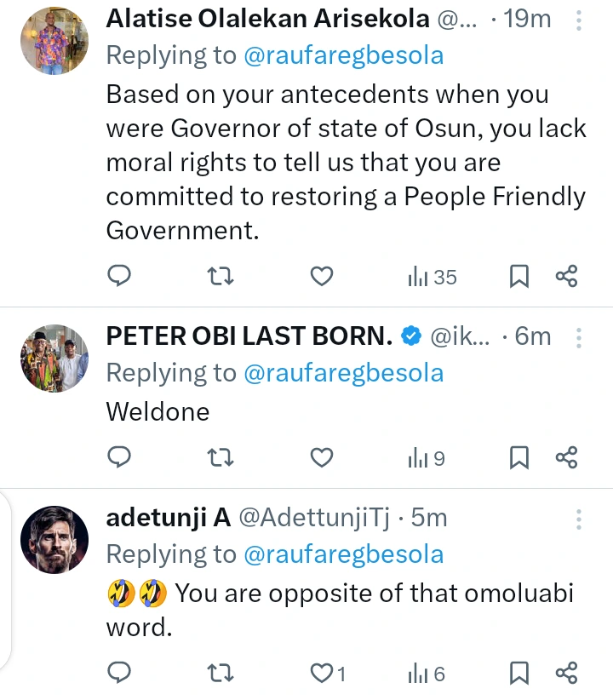The height and width of the screenshot is (700, 613).
Task: Open @raufaregbesola link in adetunji A's reply
Action: 343,554
